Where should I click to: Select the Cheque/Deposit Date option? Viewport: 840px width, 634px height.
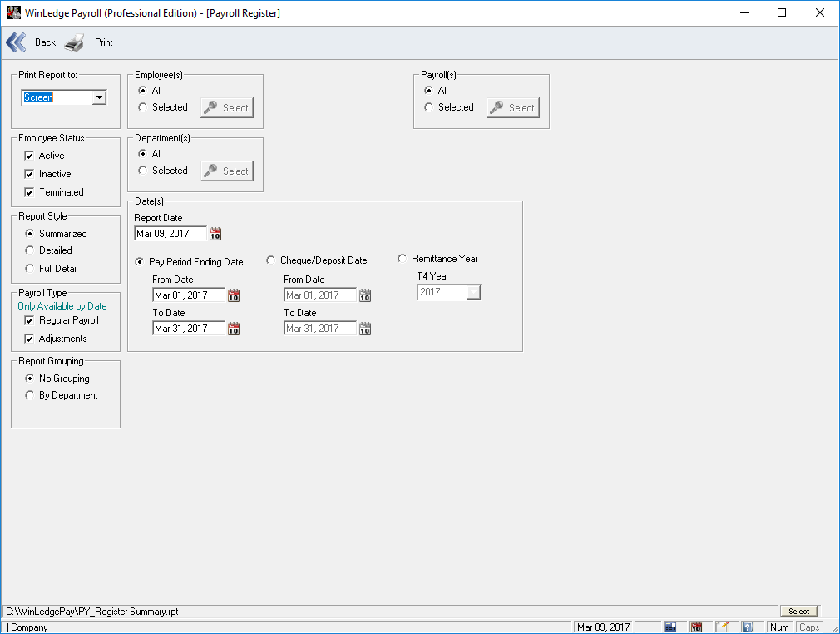tap(271, 260)
